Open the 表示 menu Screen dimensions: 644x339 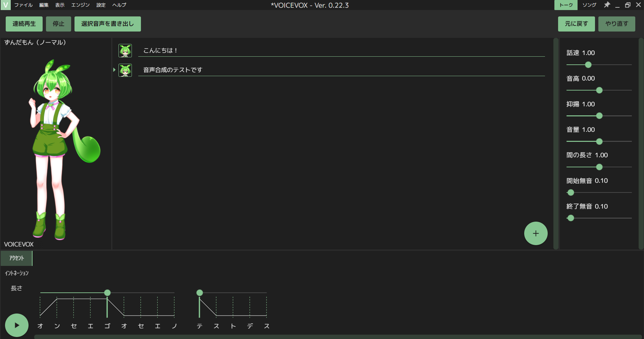pos(60,5)
